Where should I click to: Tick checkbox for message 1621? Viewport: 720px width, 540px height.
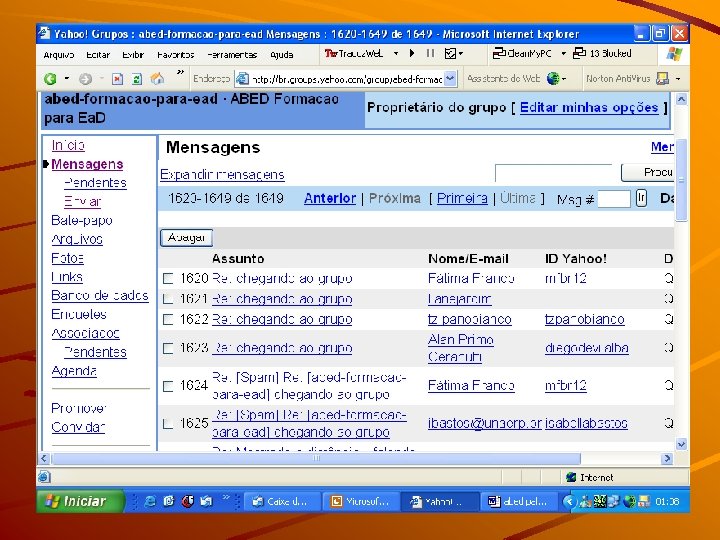click(x=168, y=299)
